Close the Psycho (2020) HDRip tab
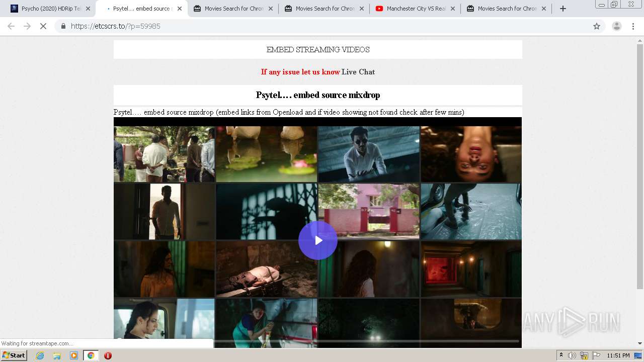This screenshot has width=644, height=362. pos(88,9)
